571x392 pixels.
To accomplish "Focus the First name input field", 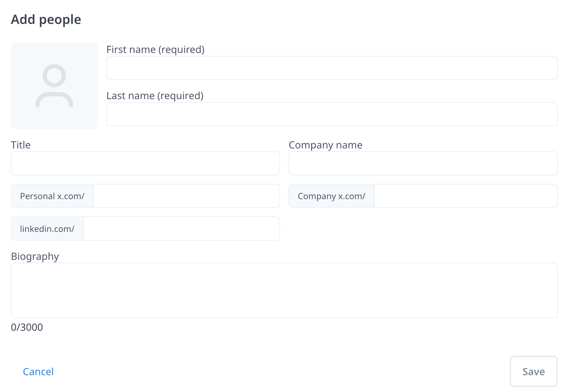I will point(332,68).
